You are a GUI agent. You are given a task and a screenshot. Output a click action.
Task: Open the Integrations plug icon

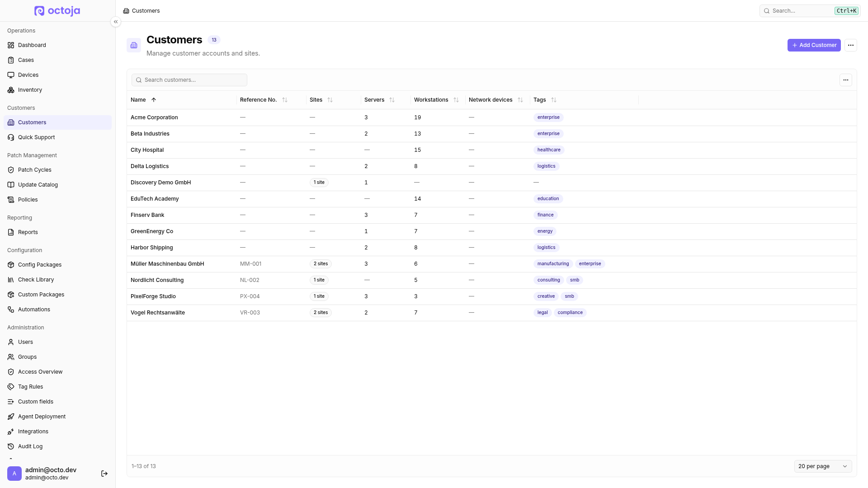(x=11, y=432)
